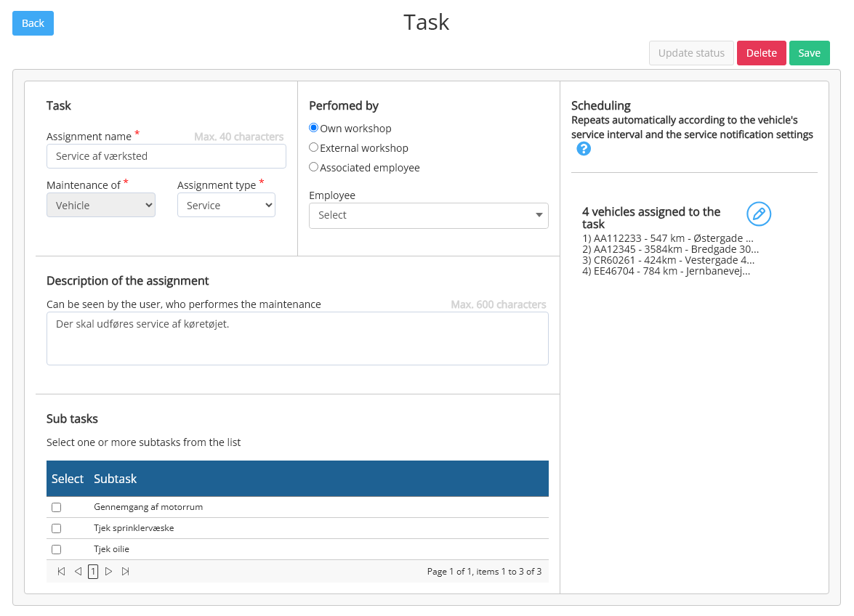Go to next page of subtasks
Screen dimensions: 854x616
(109, 572)
